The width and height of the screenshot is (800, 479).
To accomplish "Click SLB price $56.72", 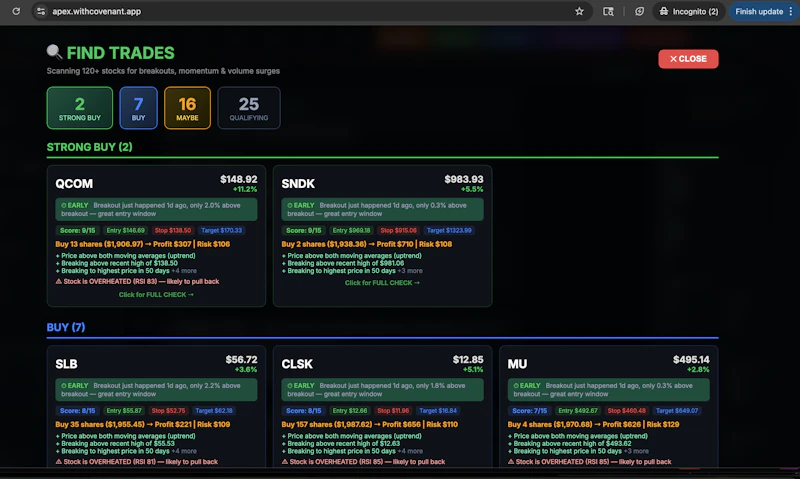I will 241,360.
